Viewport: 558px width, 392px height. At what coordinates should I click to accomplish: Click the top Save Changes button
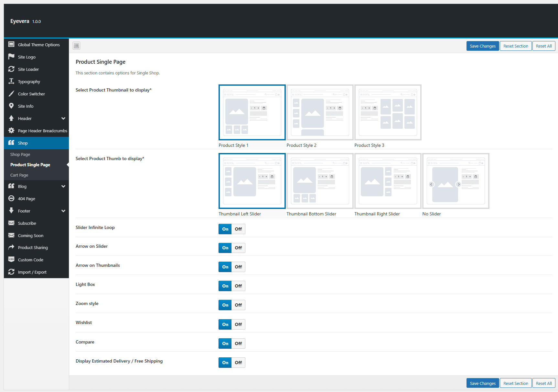[483, 46]
